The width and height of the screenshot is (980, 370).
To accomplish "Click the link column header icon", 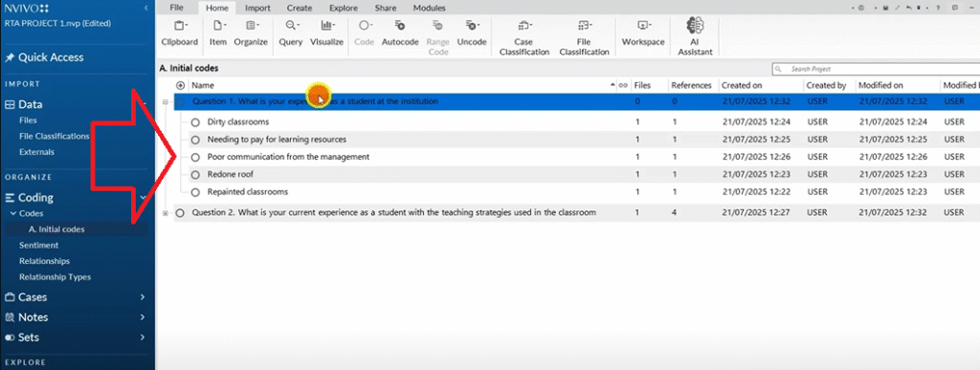I will point(623,85).
